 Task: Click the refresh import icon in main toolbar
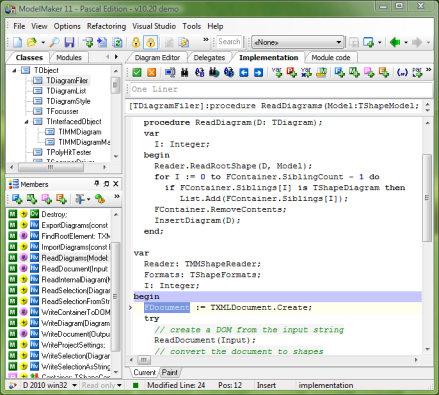117,42
